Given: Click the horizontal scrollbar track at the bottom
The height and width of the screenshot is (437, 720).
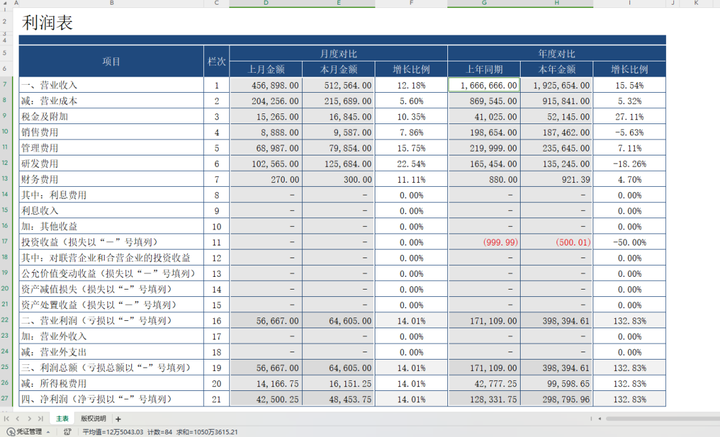Looking at the screenshot, I should point(662,419).
